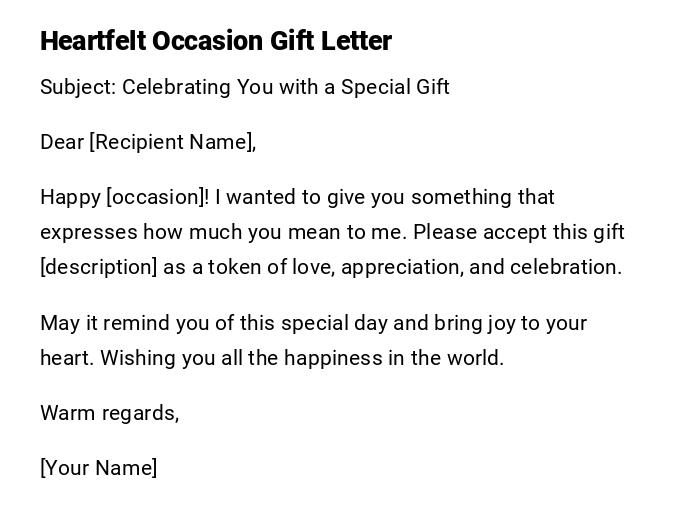Click "May it remind you" sentence start
Viewport: 700px width, 530px height.
coord(113,323)
